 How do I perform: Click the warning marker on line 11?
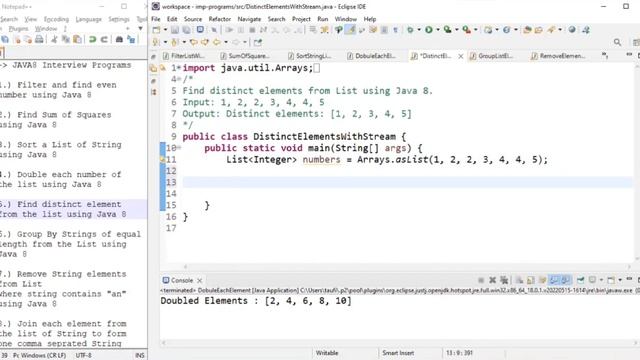coord(162,159)
